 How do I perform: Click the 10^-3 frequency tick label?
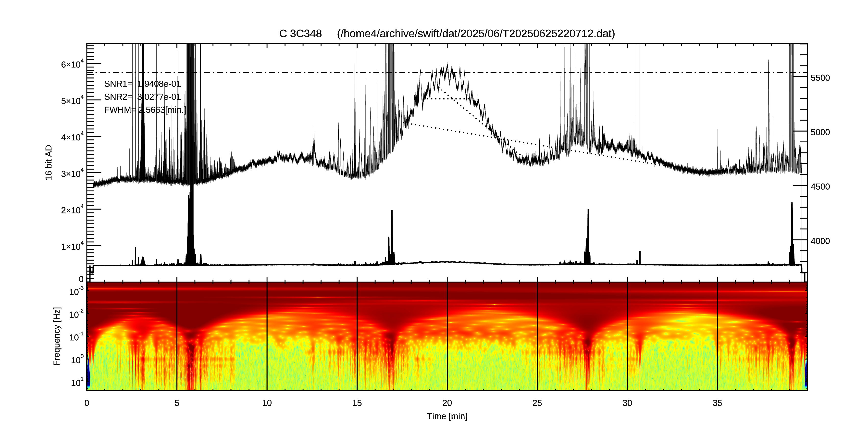pos(76,291)
